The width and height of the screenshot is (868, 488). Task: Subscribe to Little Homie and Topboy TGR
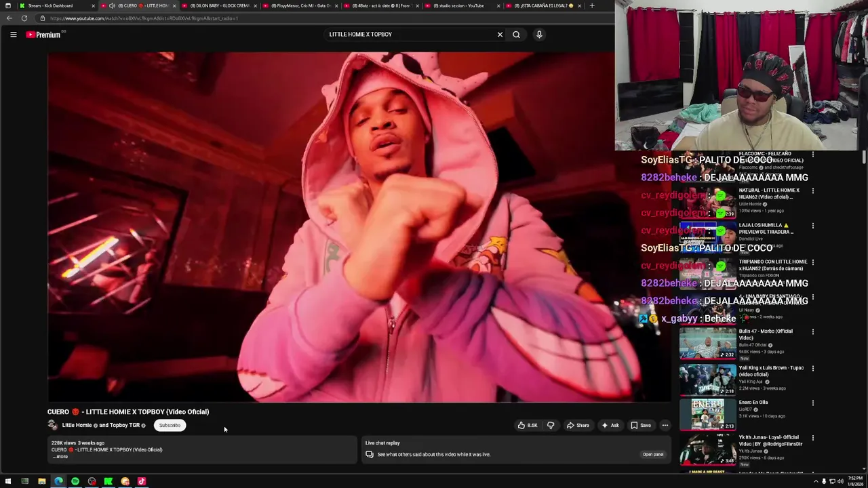pos(170,426)
